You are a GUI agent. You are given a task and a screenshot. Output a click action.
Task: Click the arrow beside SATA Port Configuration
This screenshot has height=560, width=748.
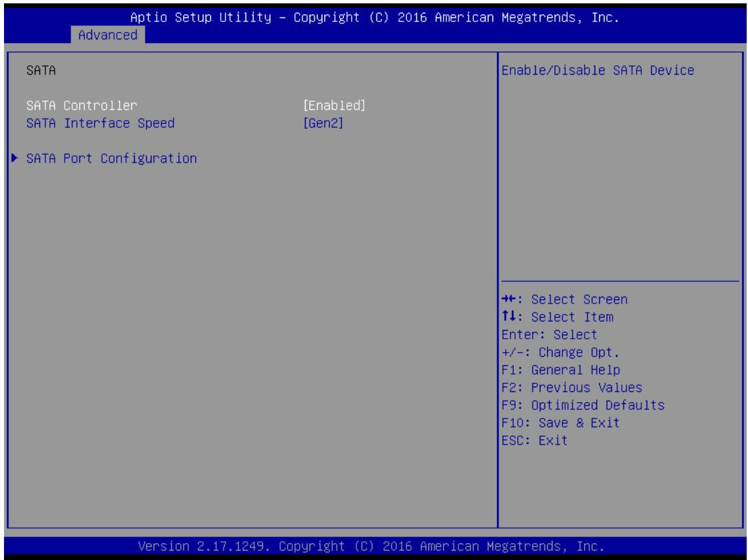pyautogui.click(x=15, y=158)
